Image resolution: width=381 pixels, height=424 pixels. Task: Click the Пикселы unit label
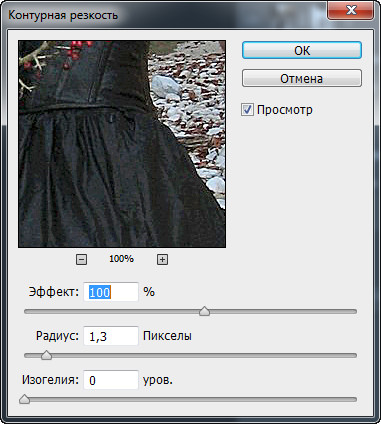coord(167,336)
